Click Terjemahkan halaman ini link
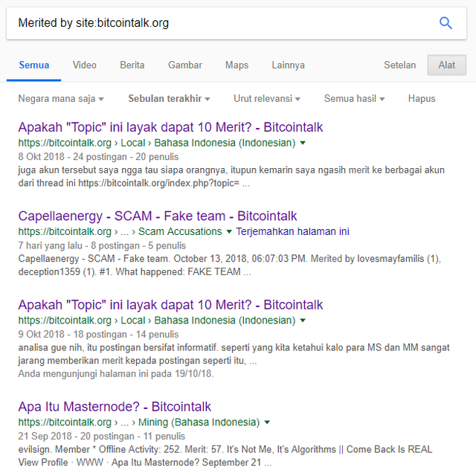 pyautogui.click(x=292, y=232)
